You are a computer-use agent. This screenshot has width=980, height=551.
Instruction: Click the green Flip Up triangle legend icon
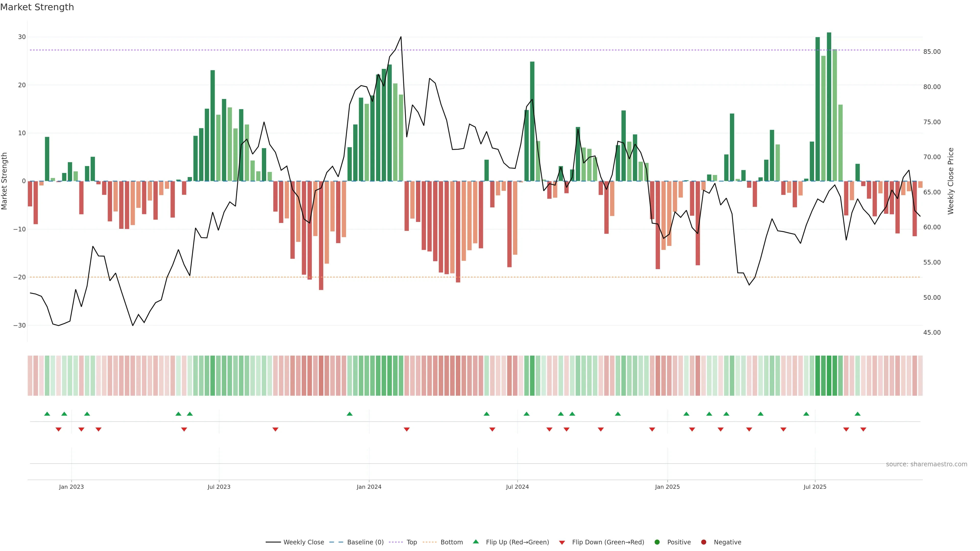pos(475,542)
